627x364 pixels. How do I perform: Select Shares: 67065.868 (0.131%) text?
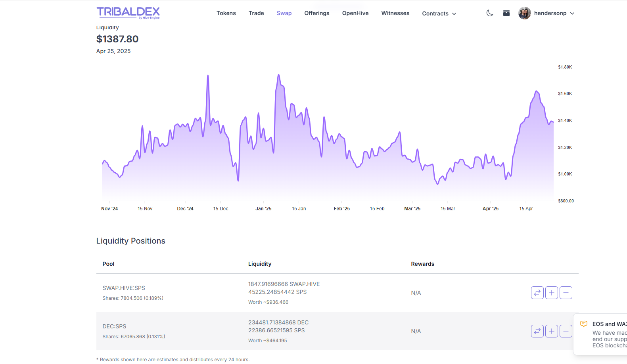(x=134, y=337)
